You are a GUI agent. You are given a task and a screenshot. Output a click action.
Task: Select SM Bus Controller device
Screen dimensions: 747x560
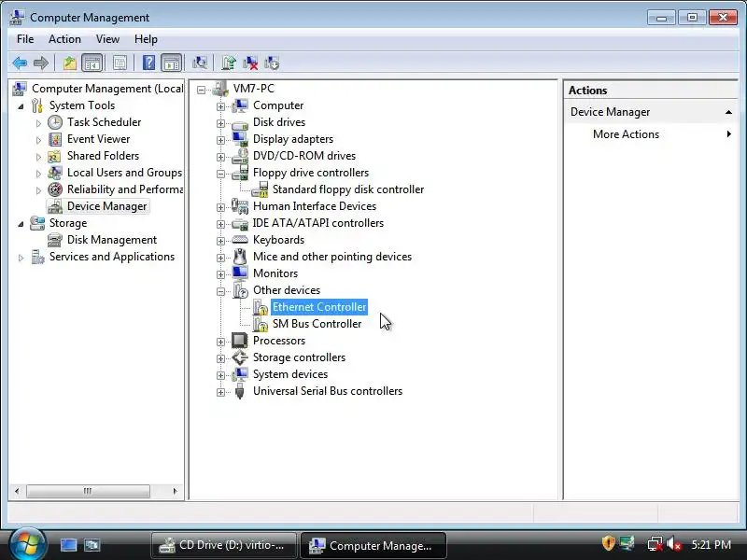pos(317,324)
